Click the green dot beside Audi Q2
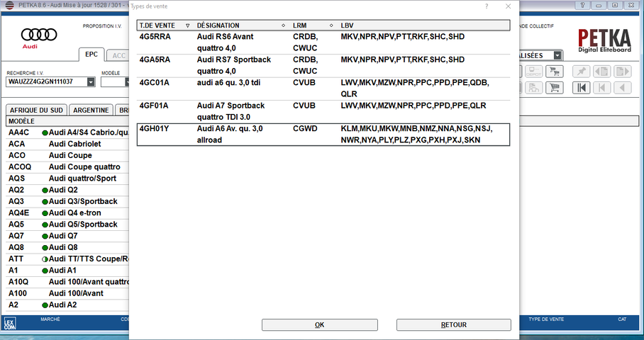Image resolution: width=644 pixels, height=340 pixels. click(x=45, y=191)
